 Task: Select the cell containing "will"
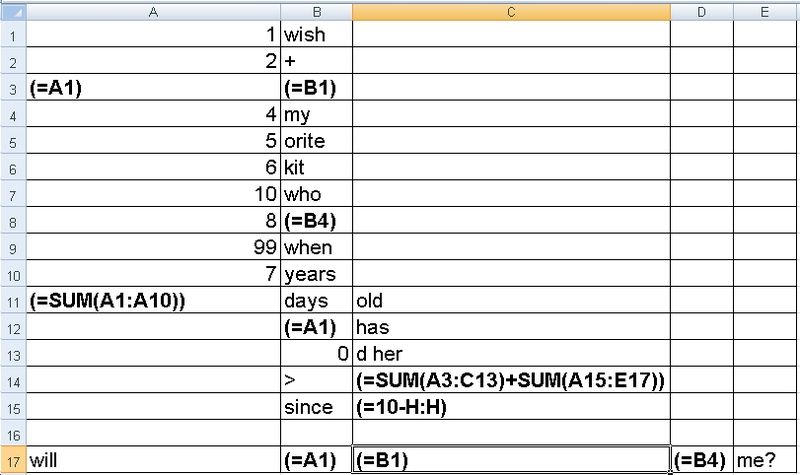tap(153, 460)
